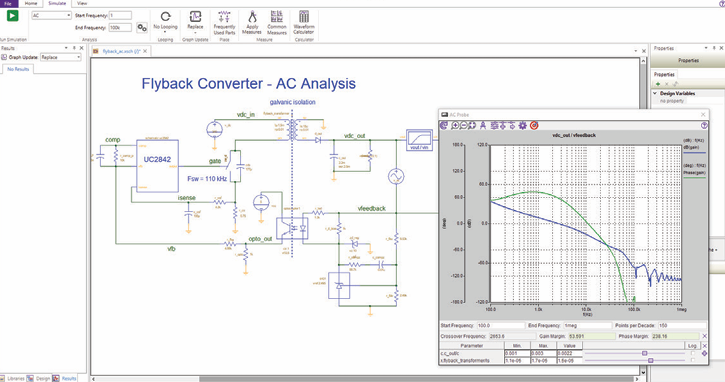
Task: Switch to the Home ribbon tab
Action: tap(31, 3)
